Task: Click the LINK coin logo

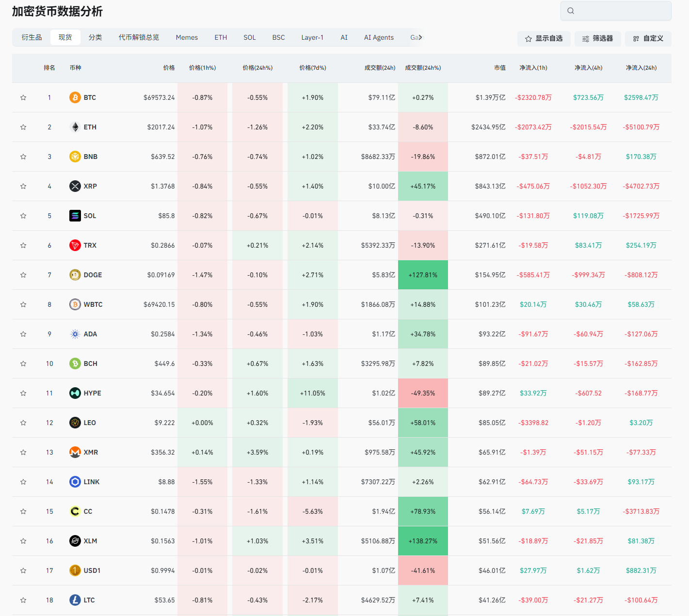Action: click(x=75, y=482)
